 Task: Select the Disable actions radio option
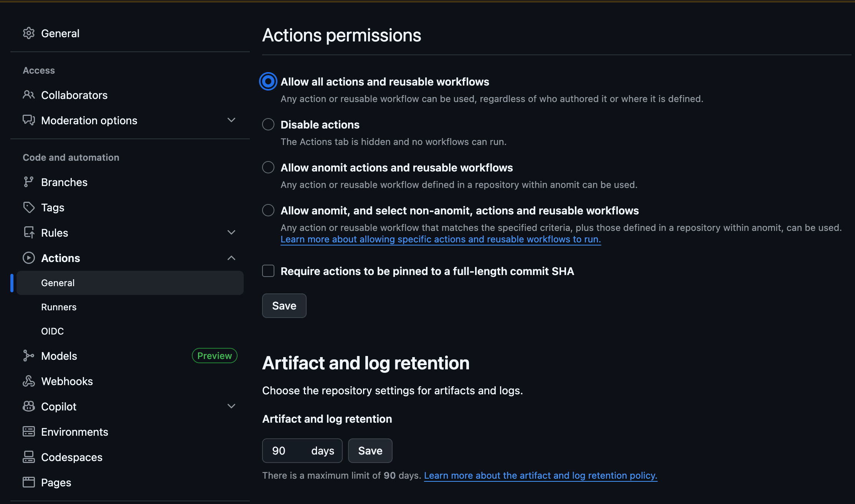[268, 124]
